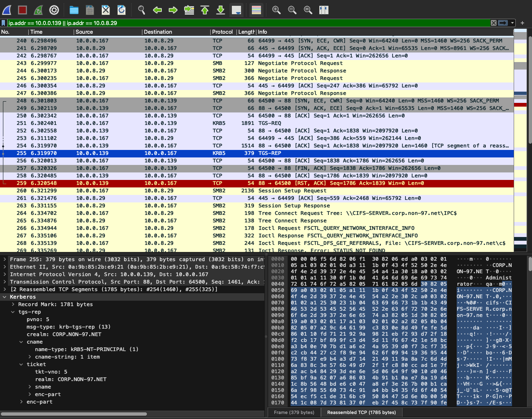This screenshot has height=419, width=532.
Task: Select crealm: CORP.NON-97.NET field
Action: [x=64, y=334]
